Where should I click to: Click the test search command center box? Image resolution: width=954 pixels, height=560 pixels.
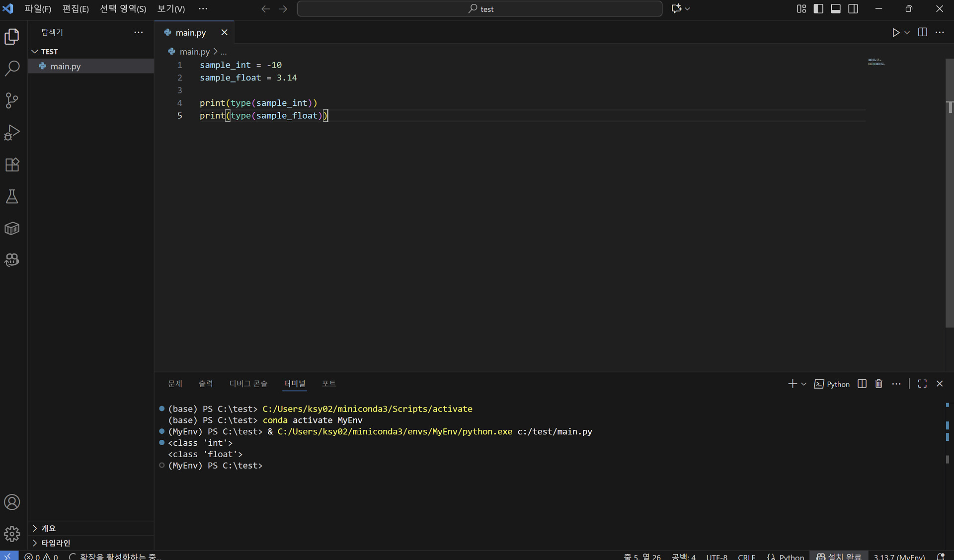click(x=479, y=9)
